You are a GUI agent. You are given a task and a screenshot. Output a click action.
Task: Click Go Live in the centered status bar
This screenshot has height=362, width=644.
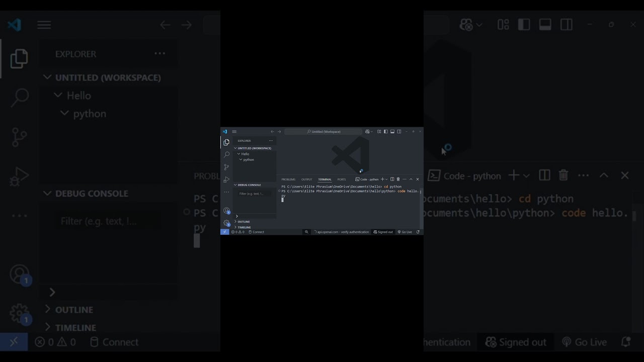pos(405,232)
